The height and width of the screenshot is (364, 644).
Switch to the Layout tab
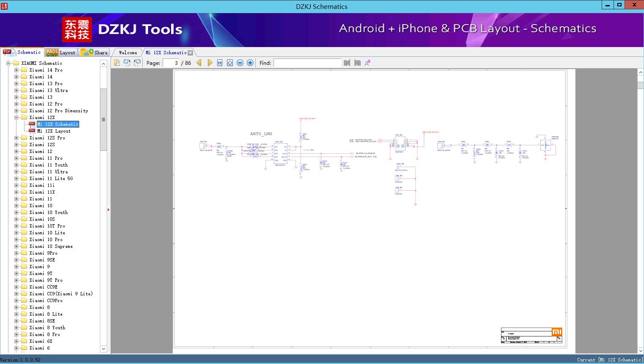click(x=61, y=53)
